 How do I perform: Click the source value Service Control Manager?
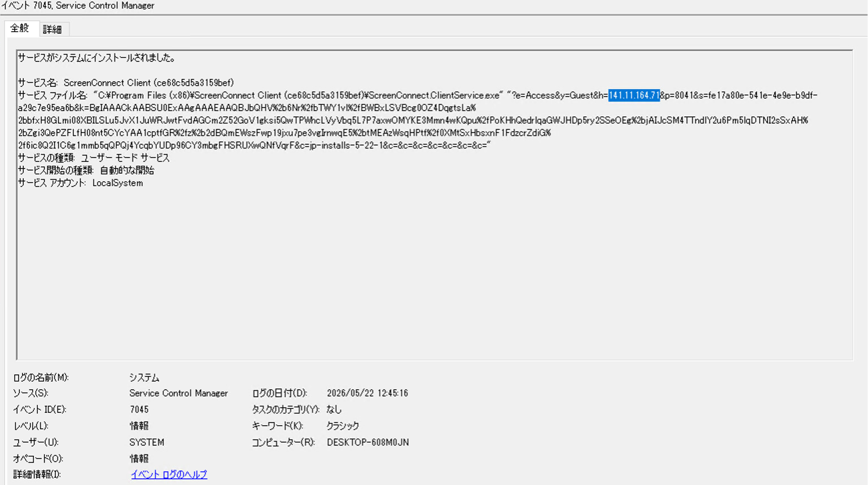178,393
